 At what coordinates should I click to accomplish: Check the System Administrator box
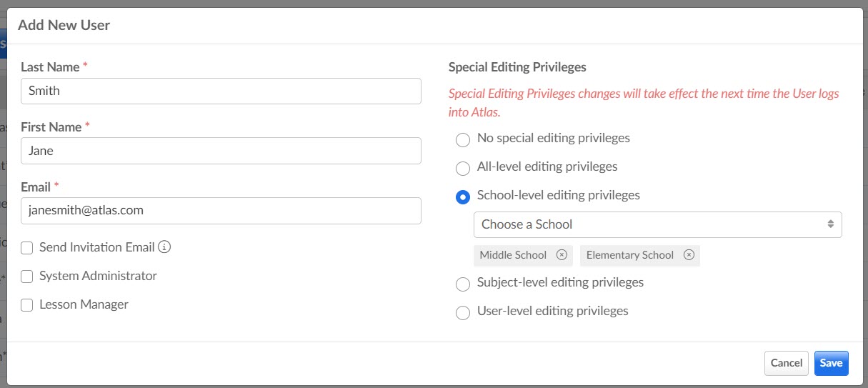click(27, 277)
